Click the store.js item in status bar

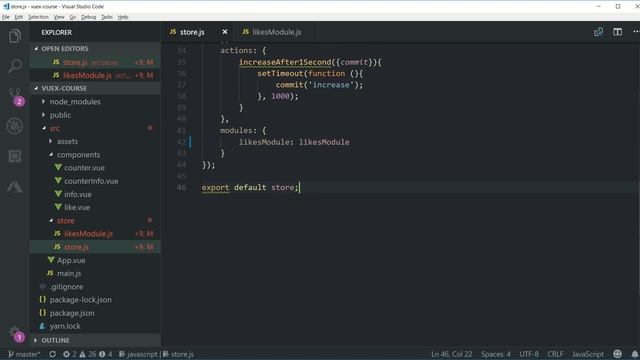[178, 354]
